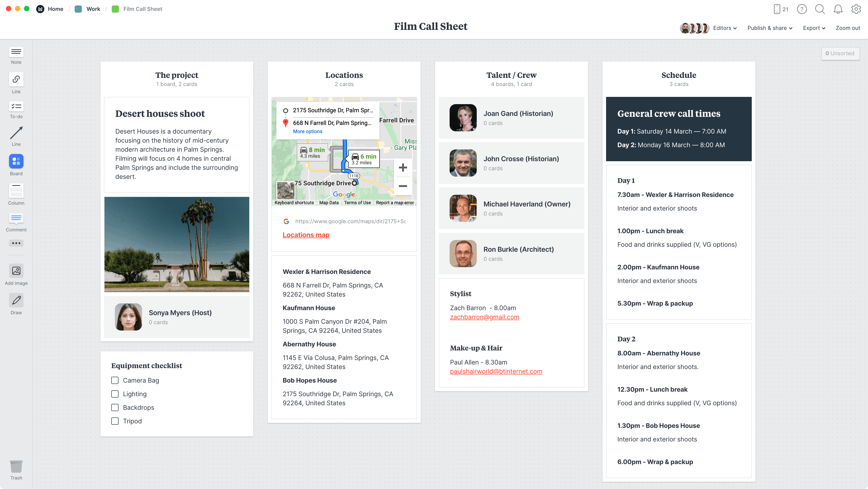Navigate to Home tab
Image resolution: width=868 pixels, height=489 pixels.
[55, 8]
